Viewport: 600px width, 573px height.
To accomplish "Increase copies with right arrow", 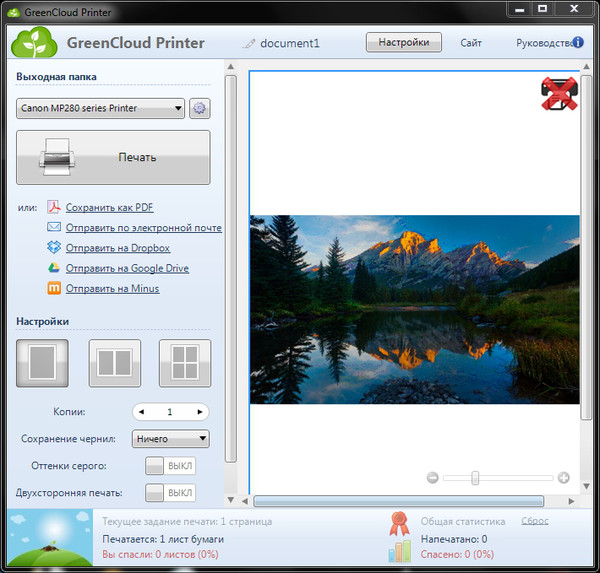I will (x=200, y=411).
